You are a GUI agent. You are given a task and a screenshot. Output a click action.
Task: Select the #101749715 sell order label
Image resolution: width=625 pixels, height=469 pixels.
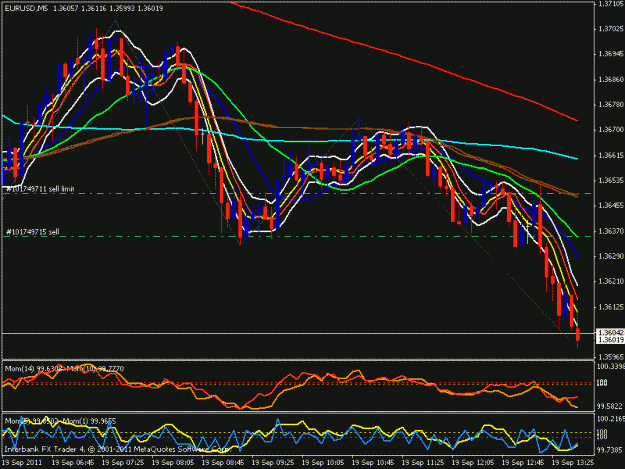click(x=33, y=232)
